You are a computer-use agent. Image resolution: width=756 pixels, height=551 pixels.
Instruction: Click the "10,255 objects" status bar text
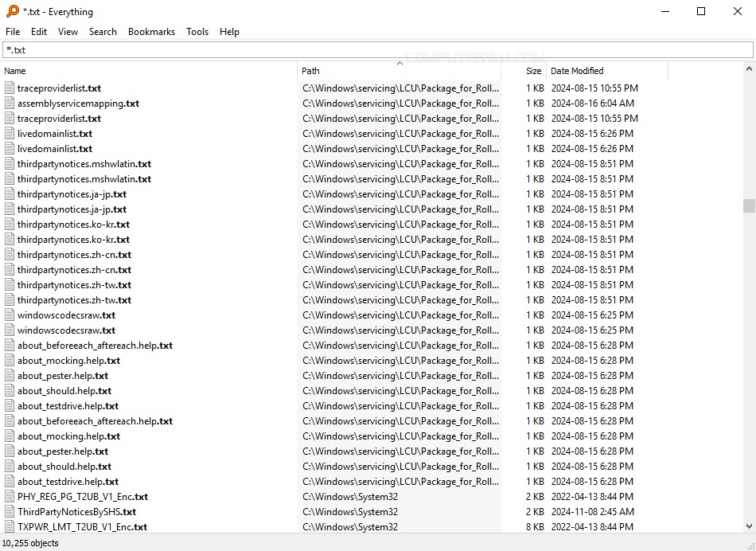30,543
